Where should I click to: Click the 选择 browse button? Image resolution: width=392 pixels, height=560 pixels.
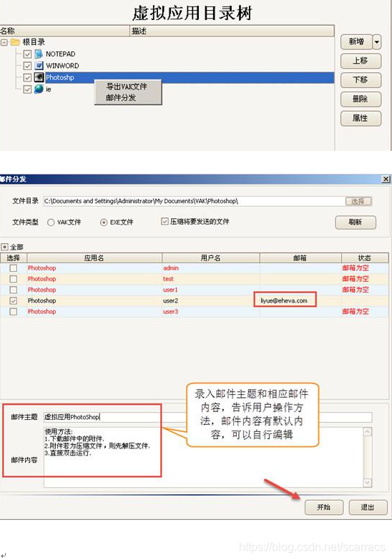[358, 202]
